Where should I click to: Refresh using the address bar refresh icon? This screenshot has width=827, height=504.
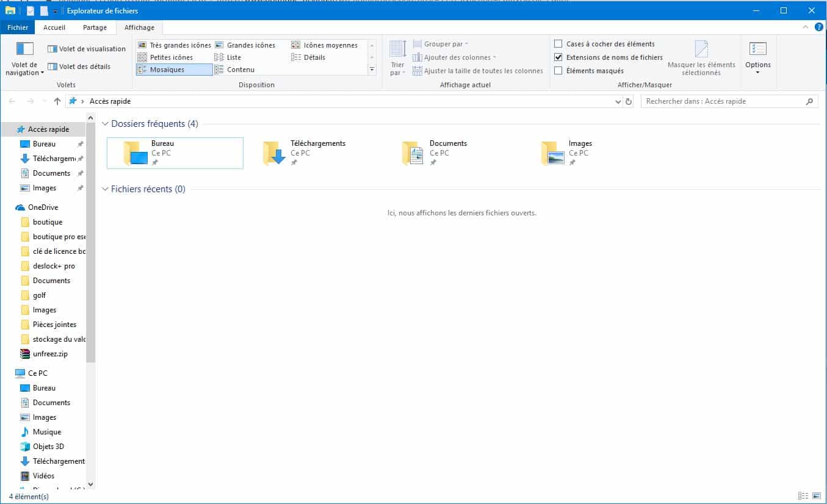pos(629,101)
